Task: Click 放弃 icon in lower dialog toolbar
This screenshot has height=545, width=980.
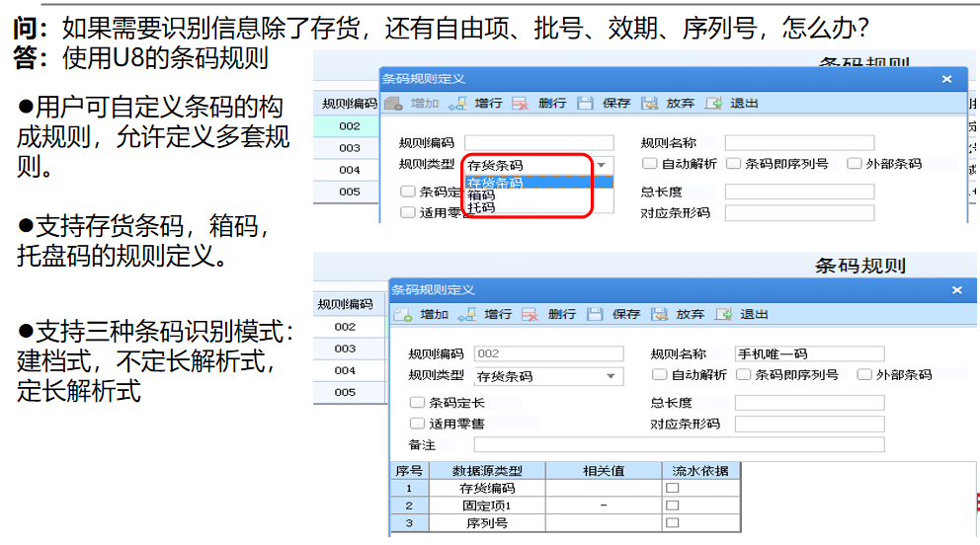Action: (x=659, y=315)
